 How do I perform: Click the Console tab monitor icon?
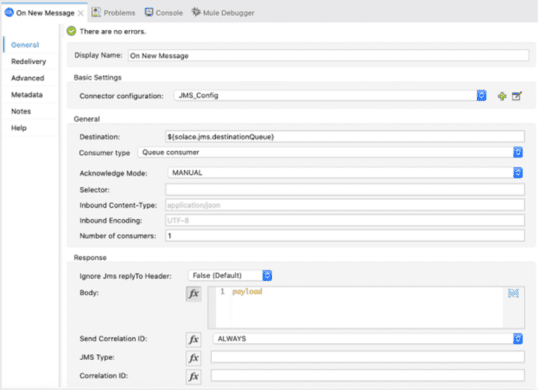pos(148,12)
